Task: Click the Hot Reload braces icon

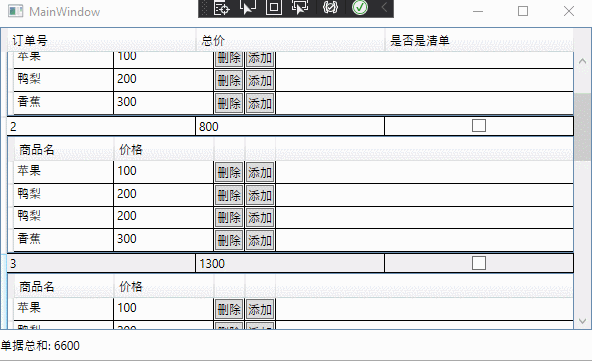Action: 330,8
